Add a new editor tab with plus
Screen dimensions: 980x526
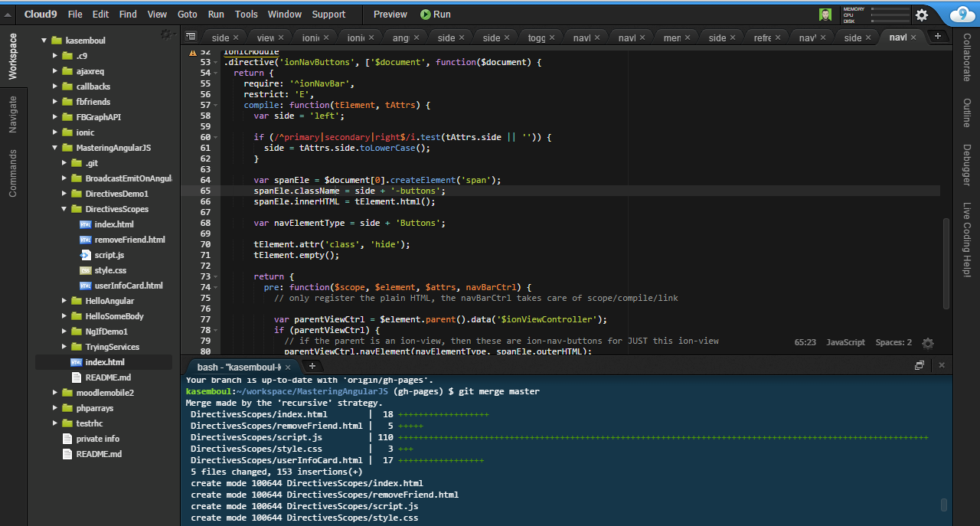coord(937,36)
